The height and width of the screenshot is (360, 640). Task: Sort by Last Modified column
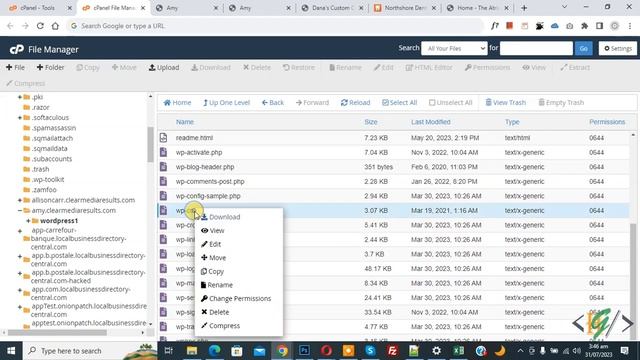(x=431, y=122)
